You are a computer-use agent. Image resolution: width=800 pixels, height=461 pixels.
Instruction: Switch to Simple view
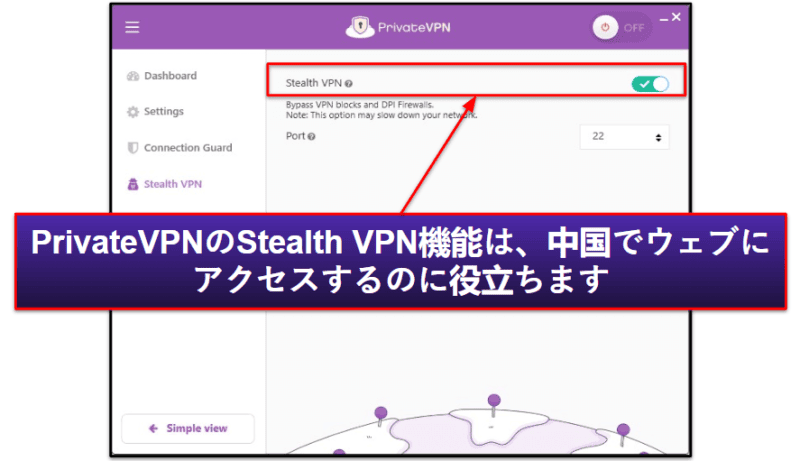[x=188, y=428]
